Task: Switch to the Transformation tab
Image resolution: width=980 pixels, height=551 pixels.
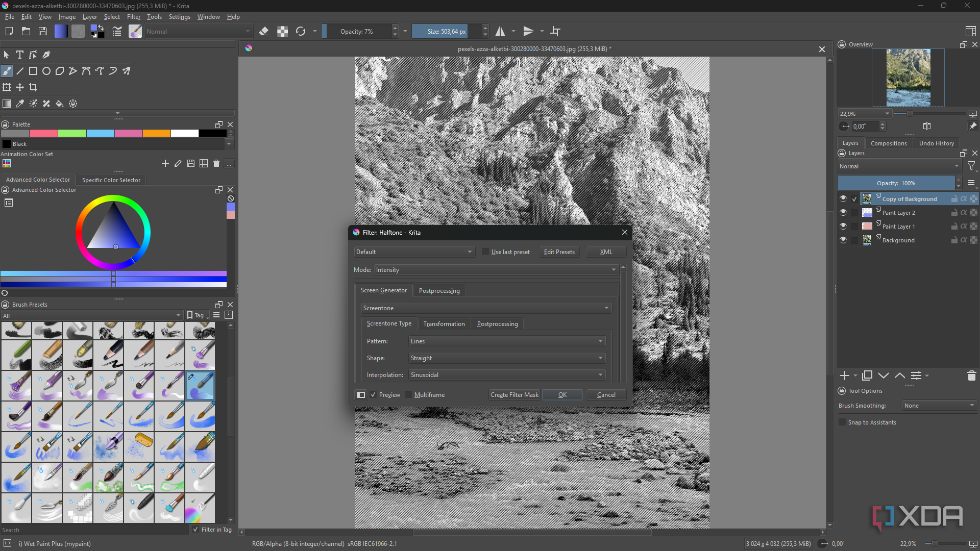Action: [444, 324]
